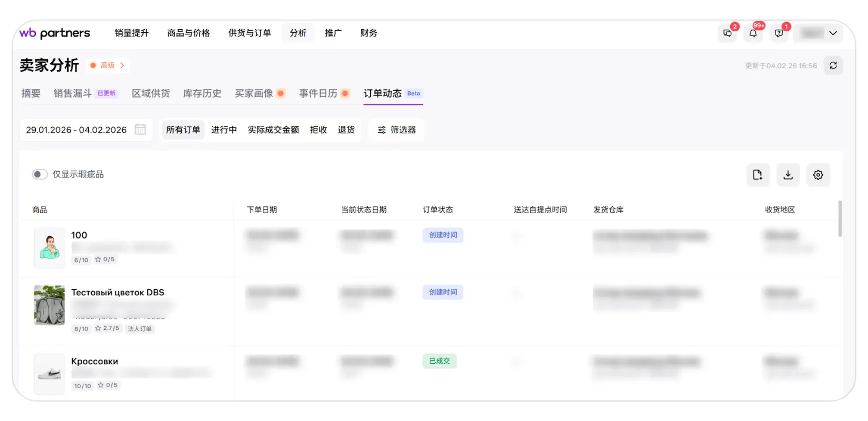Click the download report icon
The width and height of the screenshot is (868, 421).
788,175
